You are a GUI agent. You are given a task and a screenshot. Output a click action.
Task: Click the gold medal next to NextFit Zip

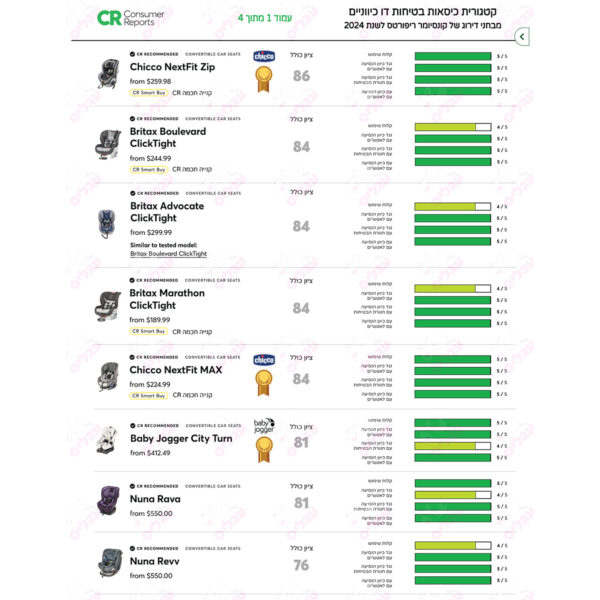click(264, 79)
